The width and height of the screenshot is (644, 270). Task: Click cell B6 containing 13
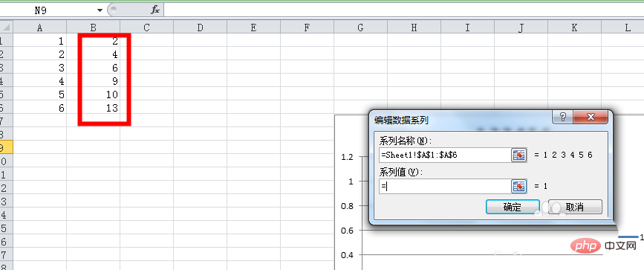pyautogui.click(x=94, y=108)
